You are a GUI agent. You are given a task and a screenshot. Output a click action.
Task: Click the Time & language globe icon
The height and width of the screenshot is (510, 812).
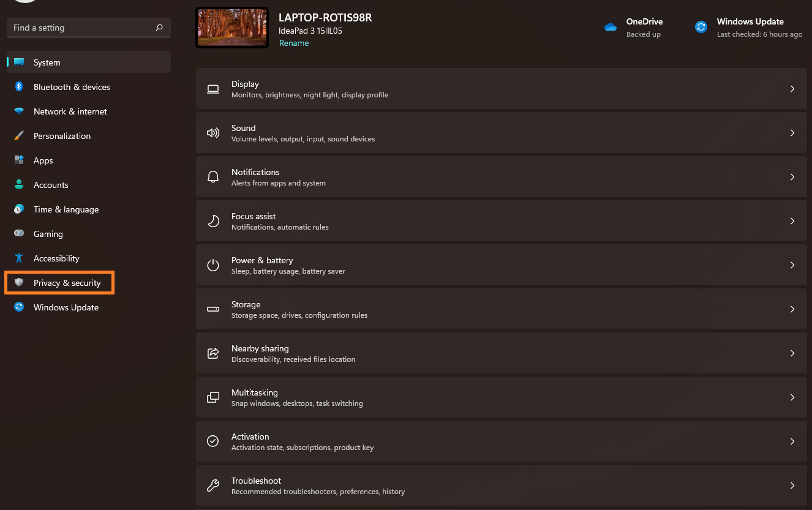pos(19,209)
